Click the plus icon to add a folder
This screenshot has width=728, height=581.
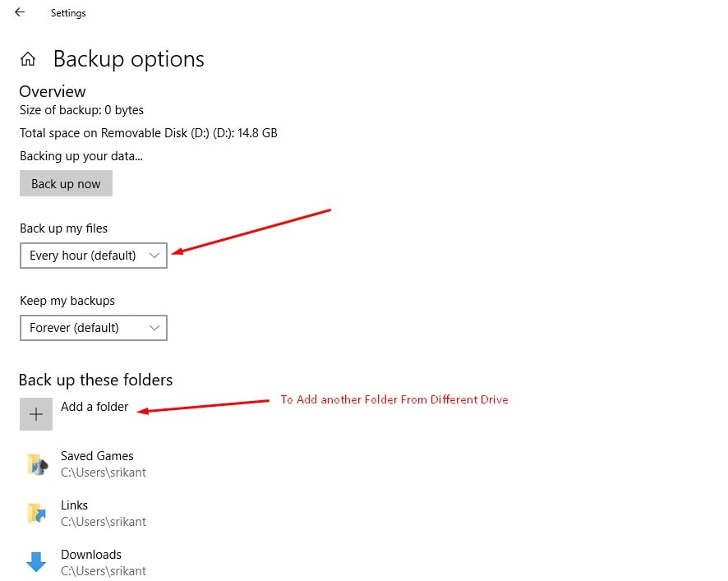tap(36, 414)
